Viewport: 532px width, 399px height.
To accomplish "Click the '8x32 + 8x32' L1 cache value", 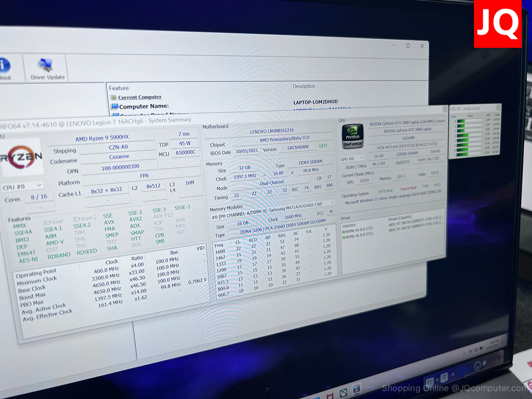I will (x=106, y=190).
